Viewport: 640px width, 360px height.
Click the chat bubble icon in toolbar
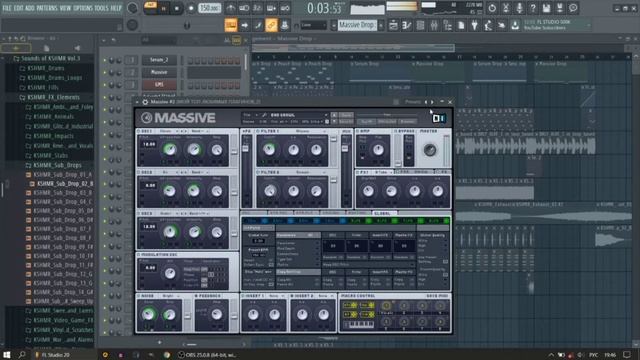(573, 8)
